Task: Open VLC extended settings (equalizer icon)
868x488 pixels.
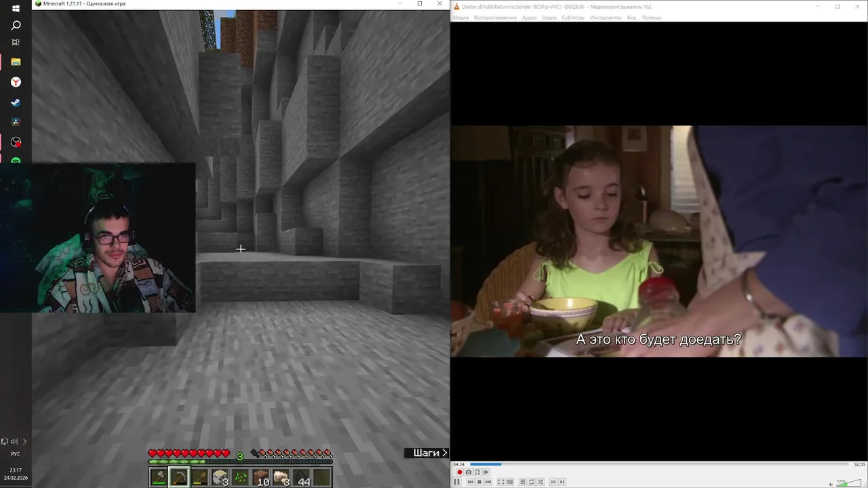Action: click(x=510, y=482)
